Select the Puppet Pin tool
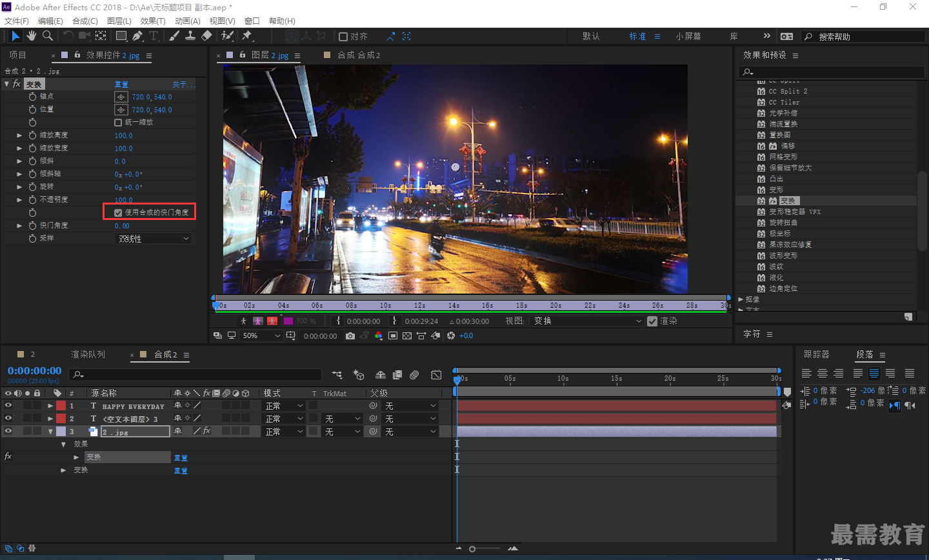This screenshot has height=560, width=929. (247, 36)
